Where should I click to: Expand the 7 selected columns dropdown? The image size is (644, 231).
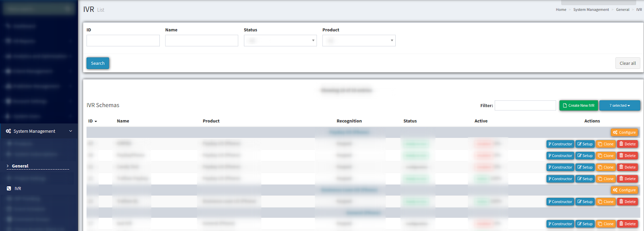pyautogui.click(x=619, y=106)
